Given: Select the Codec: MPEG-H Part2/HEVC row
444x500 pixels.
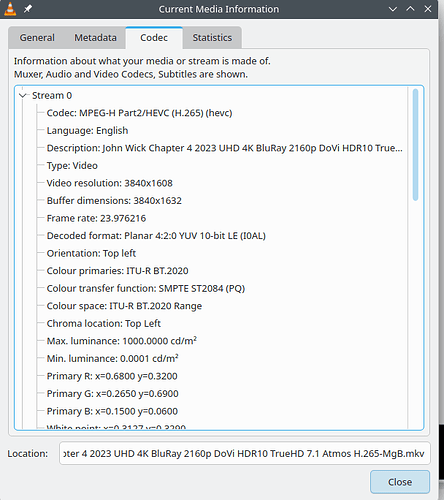Looking at the screenshot, I should pyautogui.click(x=139, y=113).
